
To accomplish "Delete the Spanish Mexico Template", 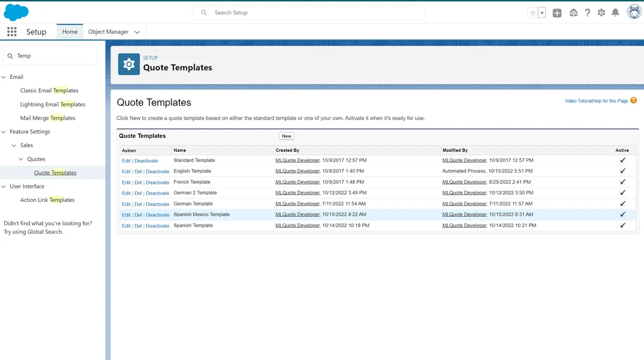I will click(x=138, y=215).
